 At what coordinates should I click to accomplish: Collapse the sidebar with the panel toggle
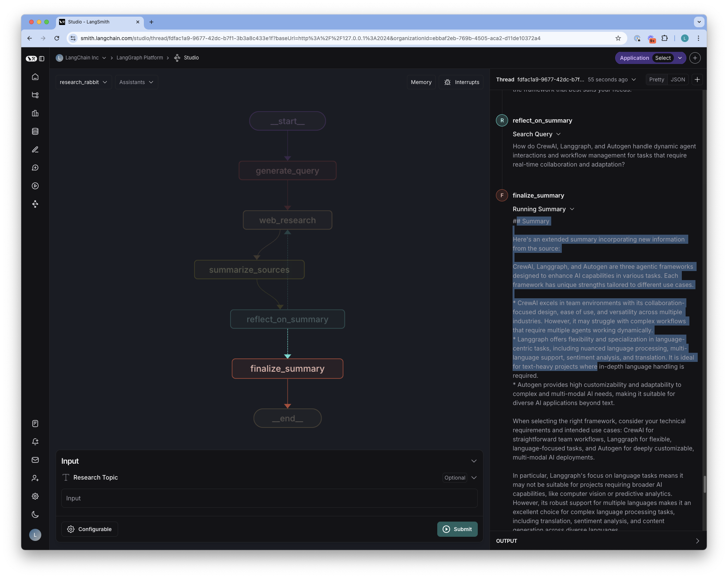click(x=42, y=59)
